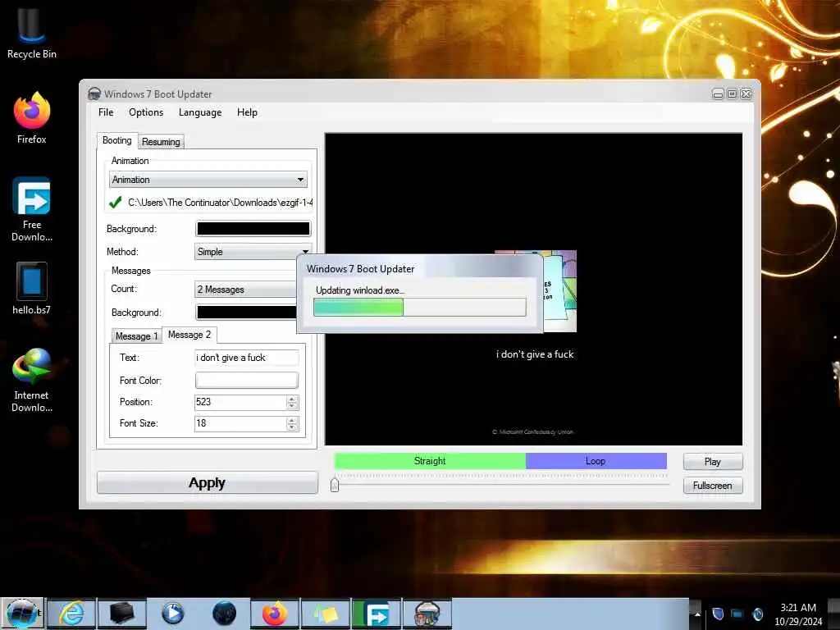This screenshot has width=840, height=630.
Task: Click the purple Loop section of the timeline
Action: tap(596, 461)
